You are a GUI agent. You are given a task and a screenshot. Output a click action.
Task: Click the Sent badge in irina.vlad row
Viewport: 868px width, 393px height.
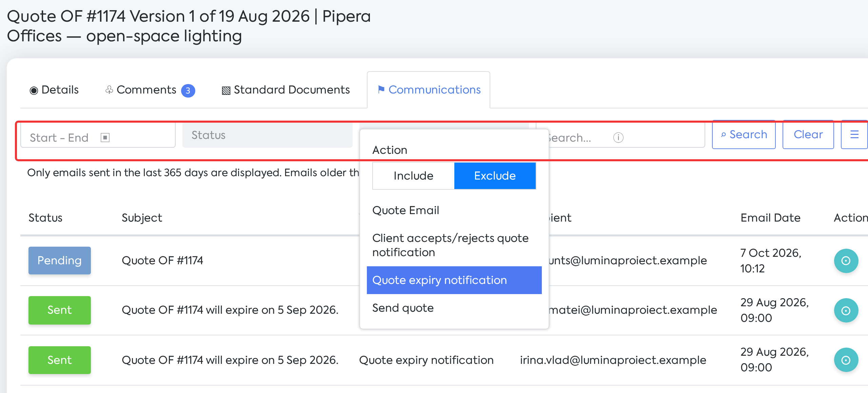[x=60, y=360]
